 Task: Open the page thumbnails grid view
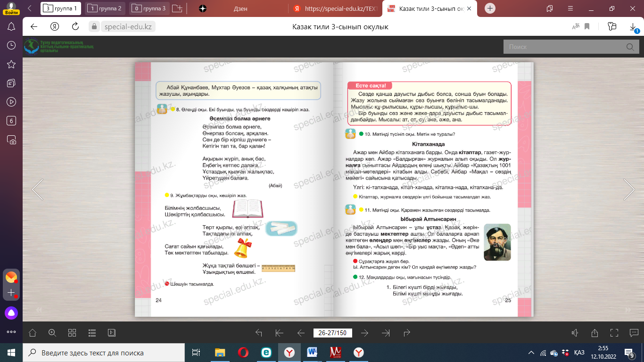pos(72,333)
